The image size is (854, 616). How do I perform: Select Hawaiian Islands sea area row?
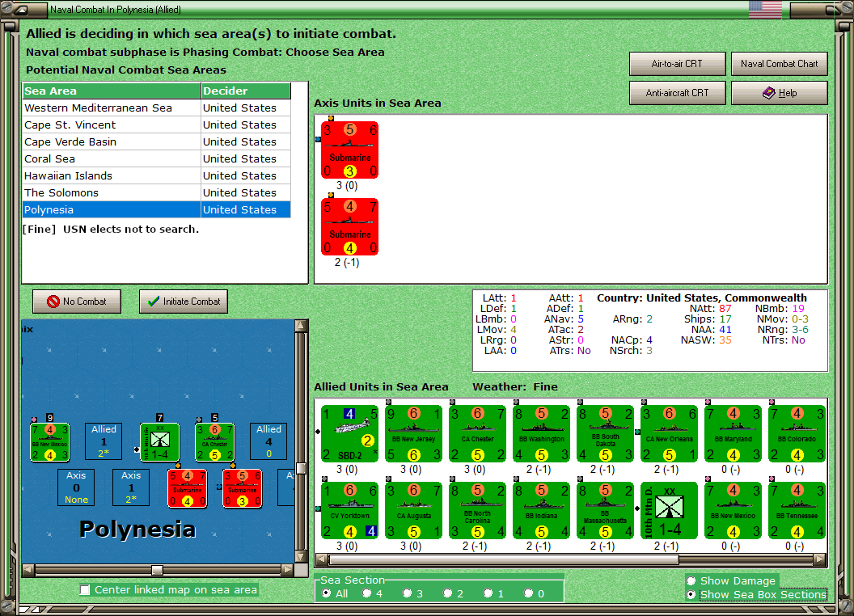coord(157,175)
